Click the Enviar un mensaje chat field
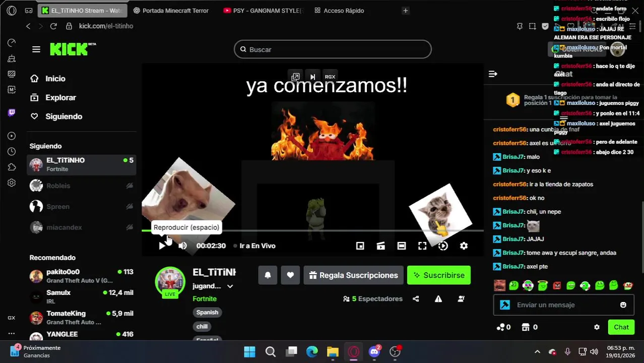Image resolution: width=644 pixels, height=363 pixels. 563,305
